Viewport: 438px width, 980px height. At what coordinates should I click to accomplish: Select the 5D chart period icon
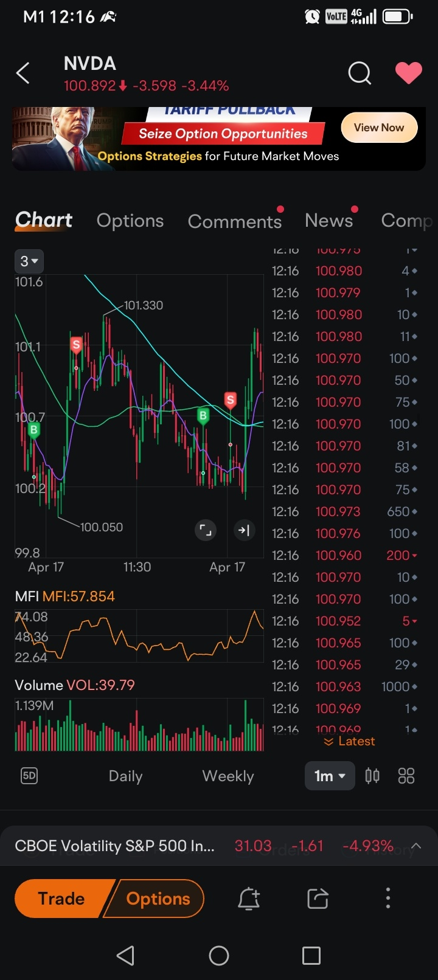(29, 776)
